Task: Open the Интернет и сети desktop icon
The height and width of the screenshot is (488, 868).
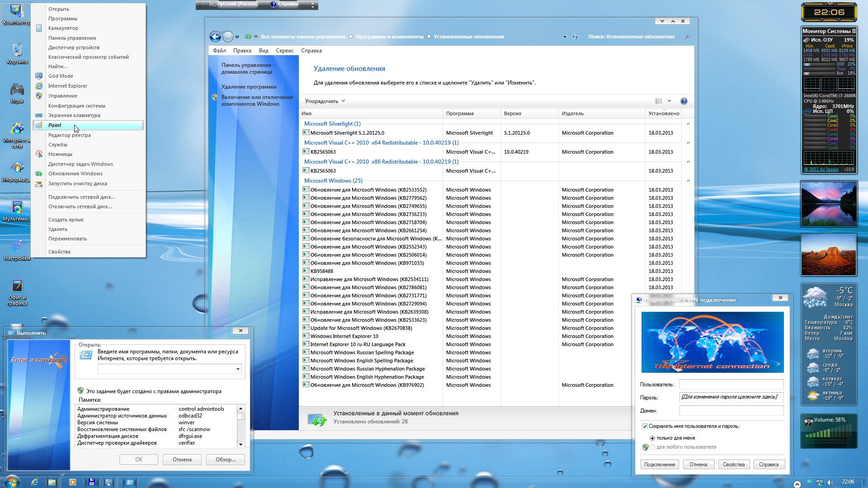Action: coord(17,135)
